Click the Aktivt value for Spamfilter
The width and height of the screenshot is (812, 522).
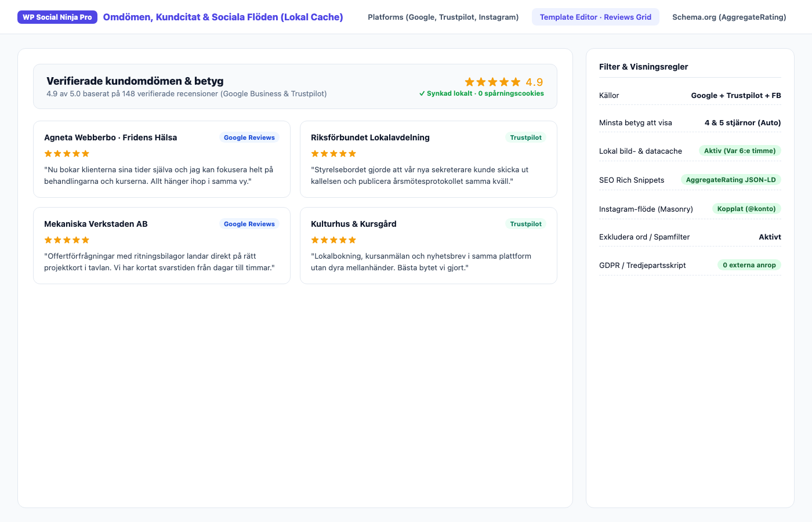click(770, 237)
